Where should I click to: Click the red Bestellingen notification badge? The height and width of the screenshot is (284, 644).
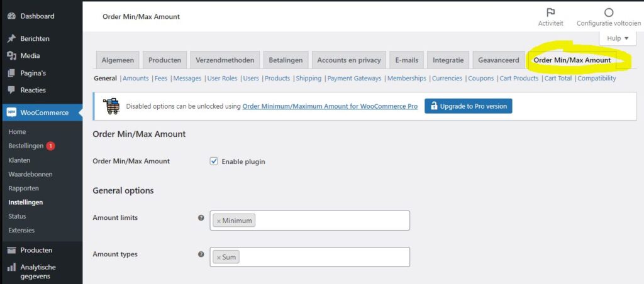point(50,146)
